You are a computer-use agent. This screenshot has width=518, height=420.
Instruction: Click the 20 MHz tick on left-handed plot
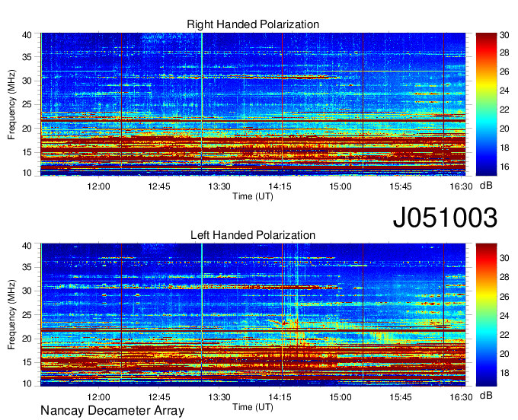(x=27, y=339)
